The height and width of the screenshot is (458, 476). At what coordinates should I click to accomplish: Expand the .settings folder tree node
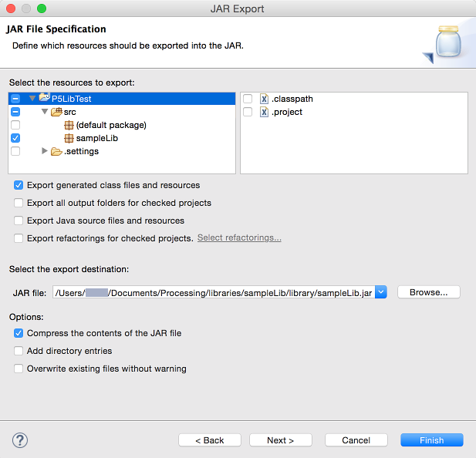tap(45, 151)
